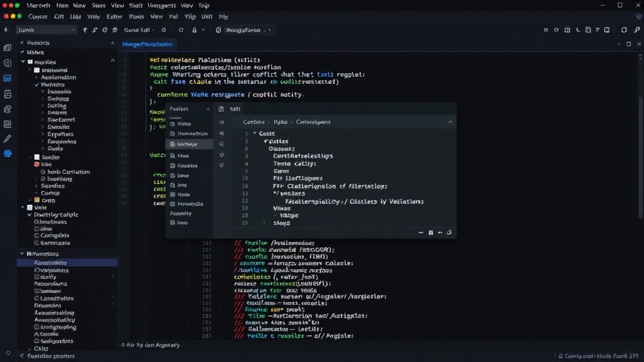Click the circular sync icon near the toolbar right end
This screenshot has width=644, height=362.
(x=624, y=30)
